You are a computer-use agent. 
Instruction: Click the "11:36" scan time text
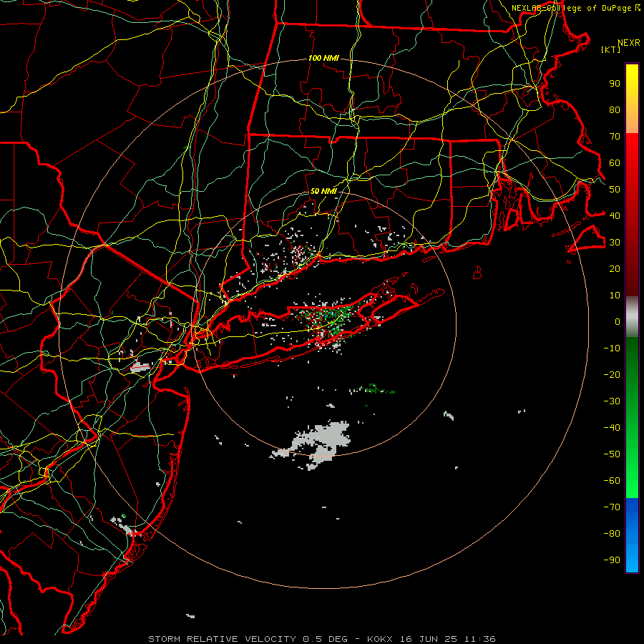click(x=480, y=639)
